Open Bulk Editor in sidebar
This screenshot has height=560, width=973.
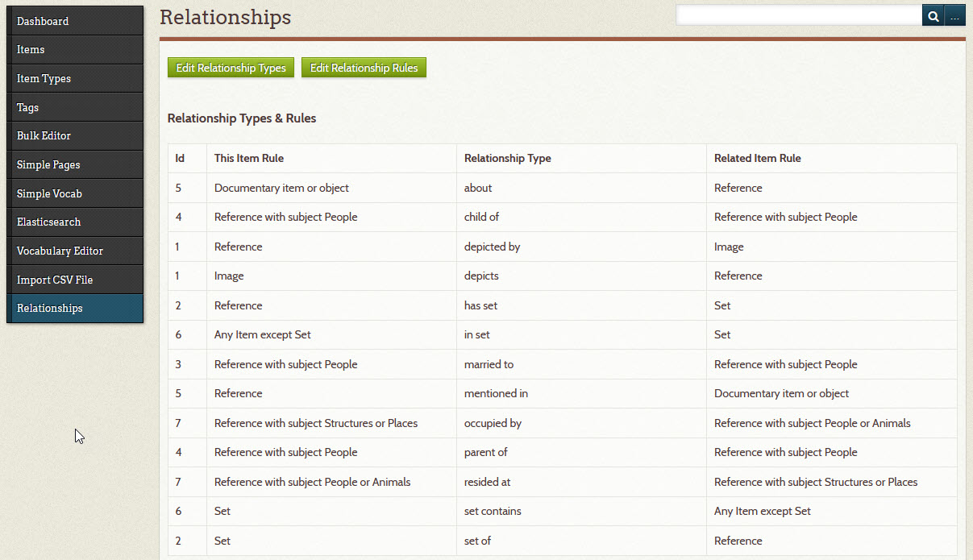[x=75, y=136]
